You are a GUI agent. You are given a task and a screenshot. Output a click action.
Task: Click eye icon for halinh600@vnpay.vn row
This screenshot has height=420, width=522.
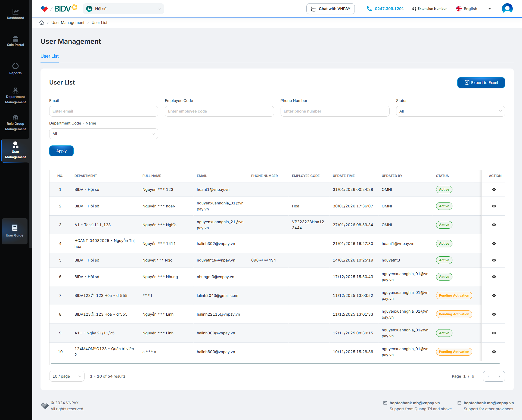(494, 352)
